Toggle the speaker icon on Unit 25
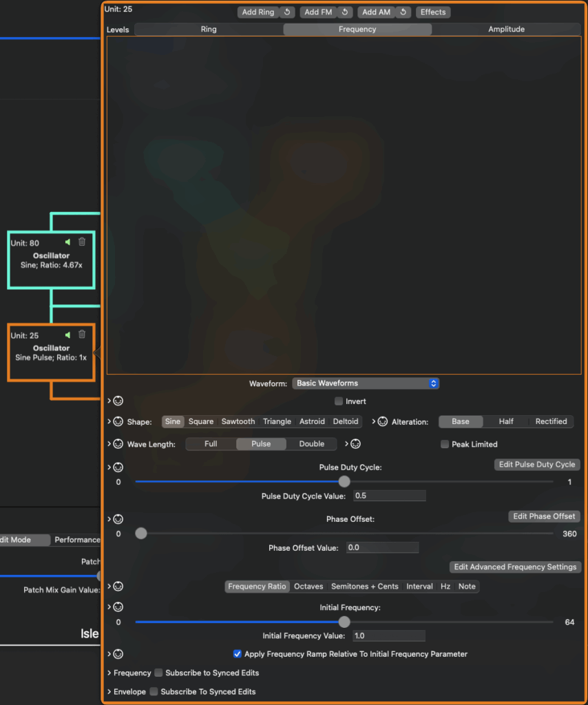Image resolution: width=588 pixels, height=705 pixels. pos(67,335)
